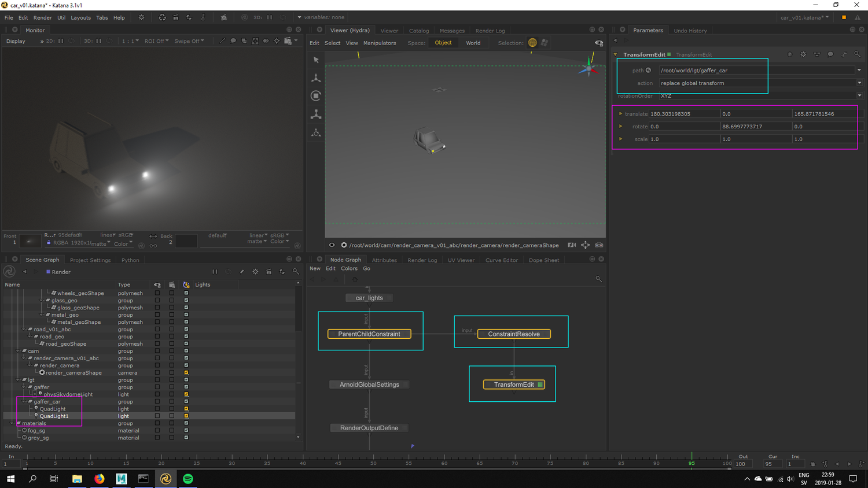This screenshot has width=868, height=488.
Task: Click the rotate Y value field
Action: pos(755,127)
